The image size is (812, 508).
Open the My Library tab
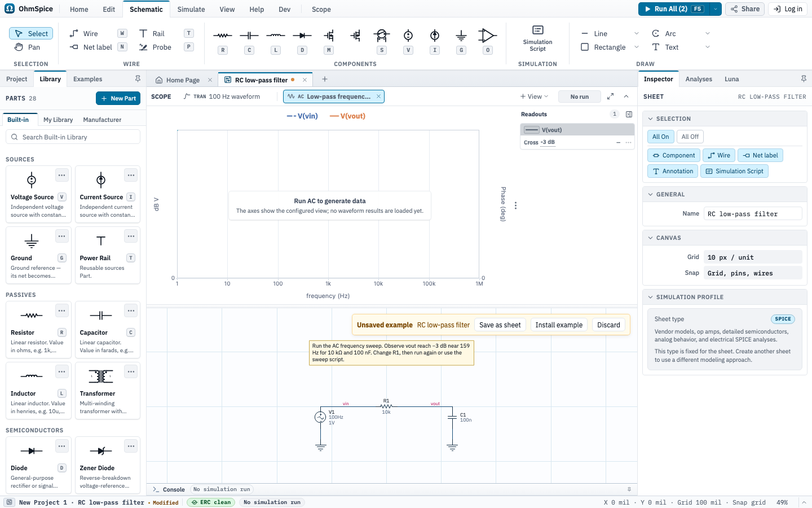click(58, 120)
